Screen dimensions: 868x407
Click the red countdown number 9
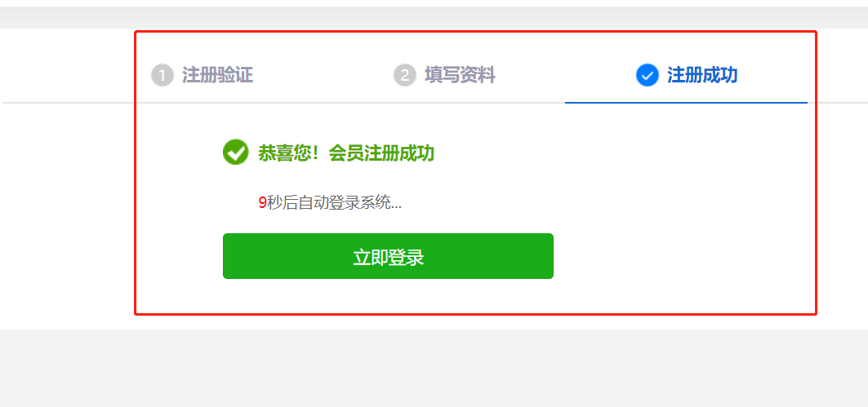262,203
